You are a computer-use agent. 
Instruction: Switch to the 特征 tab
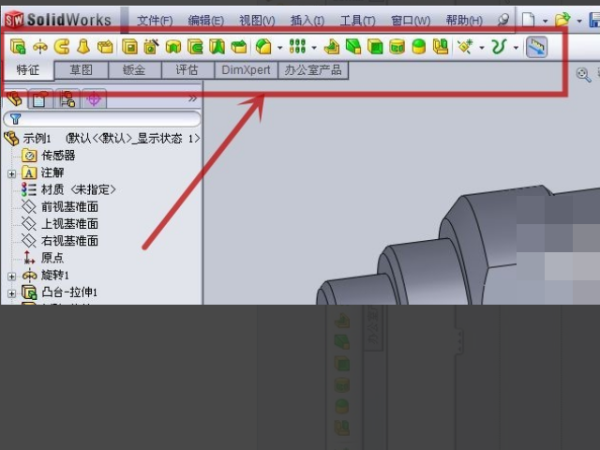(28, 70)
